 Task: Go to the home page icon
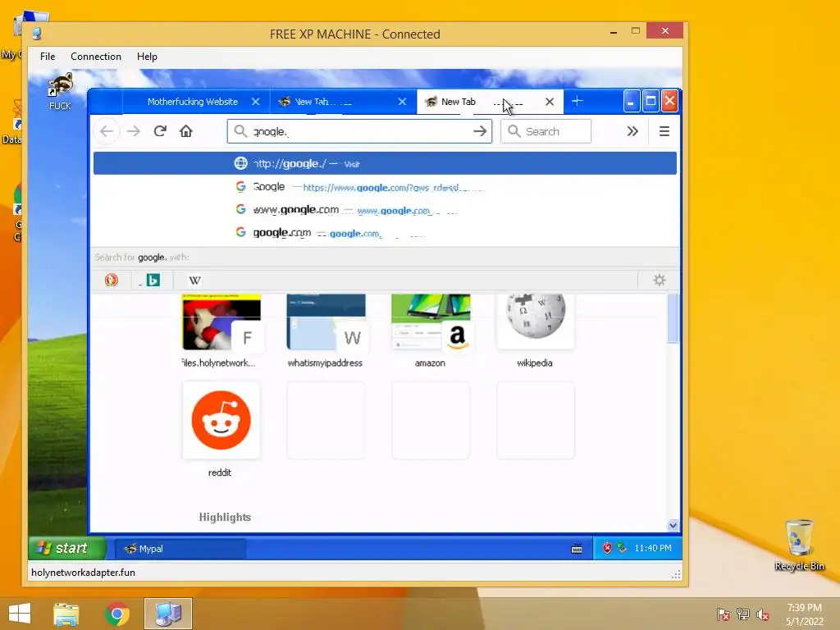tap(186, 131)
